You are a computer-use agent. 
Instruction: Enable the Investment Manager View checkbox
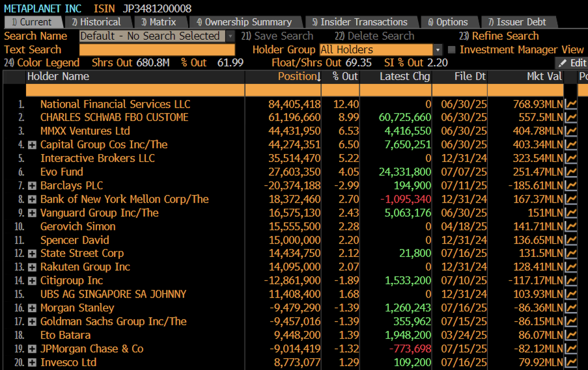(x=451, y=50)
